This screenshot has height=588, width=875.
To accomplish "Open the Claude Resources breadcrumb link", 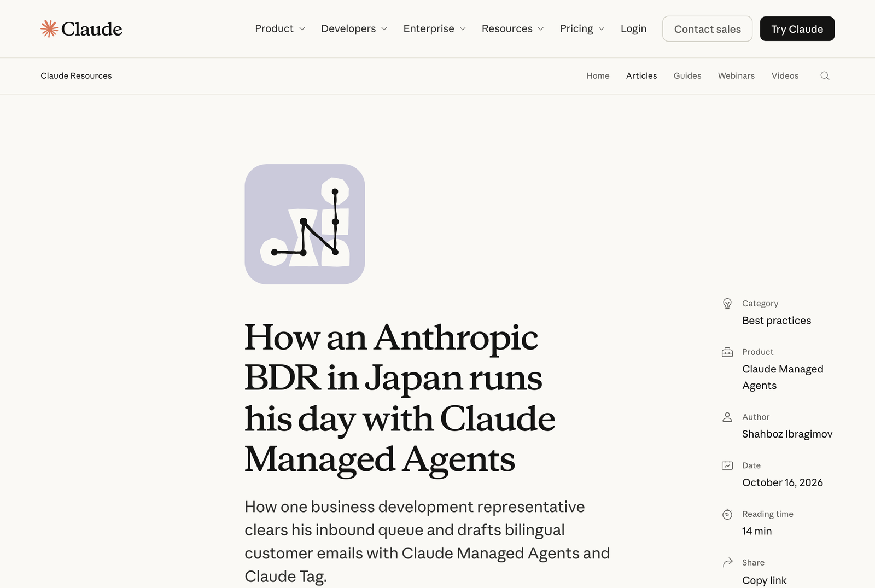I will (x=76, y=76).
